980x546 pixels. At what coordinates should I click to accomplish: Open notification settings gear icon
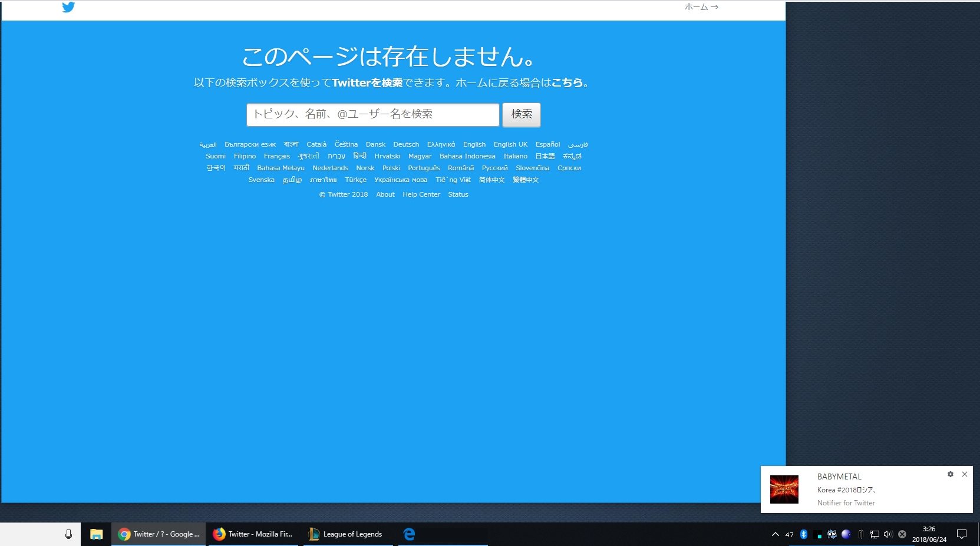[951, 474]
